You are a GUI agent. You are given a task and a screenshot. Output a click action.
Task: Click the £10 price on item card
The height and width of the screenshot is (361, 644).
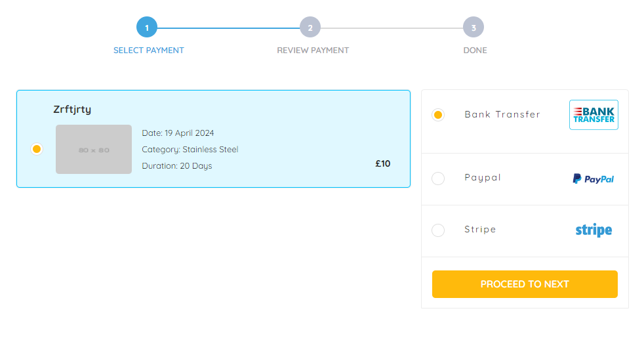[383, 163]
